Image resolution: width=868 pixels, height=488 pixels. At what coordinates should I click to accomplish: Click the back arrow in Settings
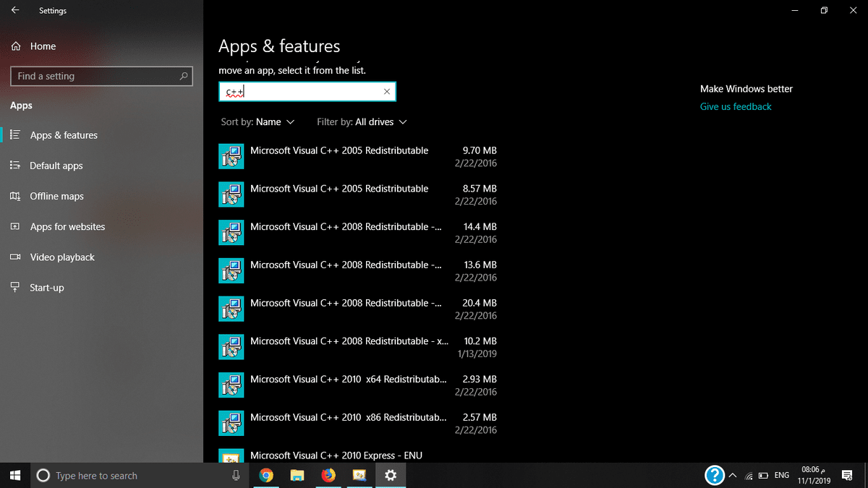coord(15,11)
